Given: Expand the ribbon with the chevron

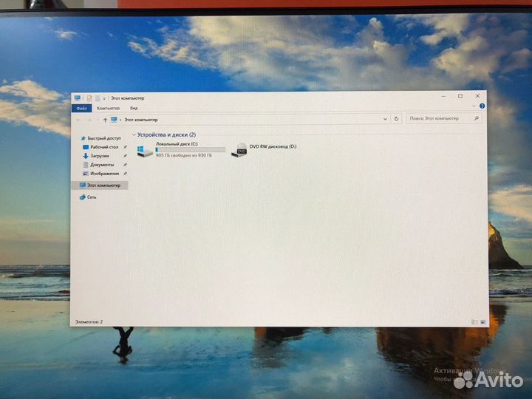Looking at the screenshot, I should (474, 106).
